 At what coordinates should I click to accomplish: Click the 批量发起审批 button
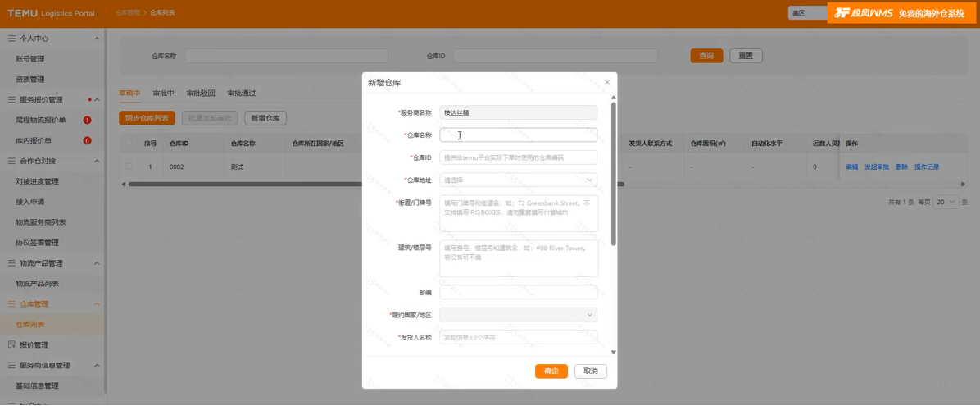coord(210,117)
